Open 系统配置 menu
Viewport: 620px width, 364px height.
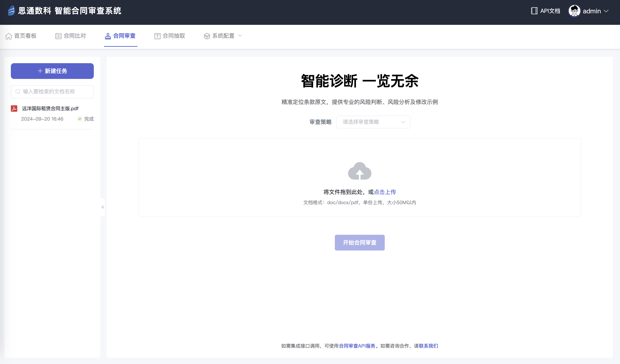pos(223,36)
